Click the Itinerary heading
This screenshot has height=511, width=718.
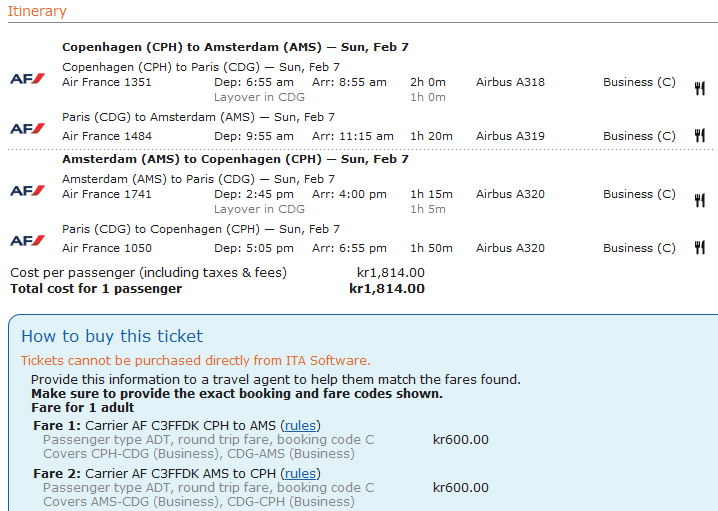pyautogui.click(x=37, y=12)
